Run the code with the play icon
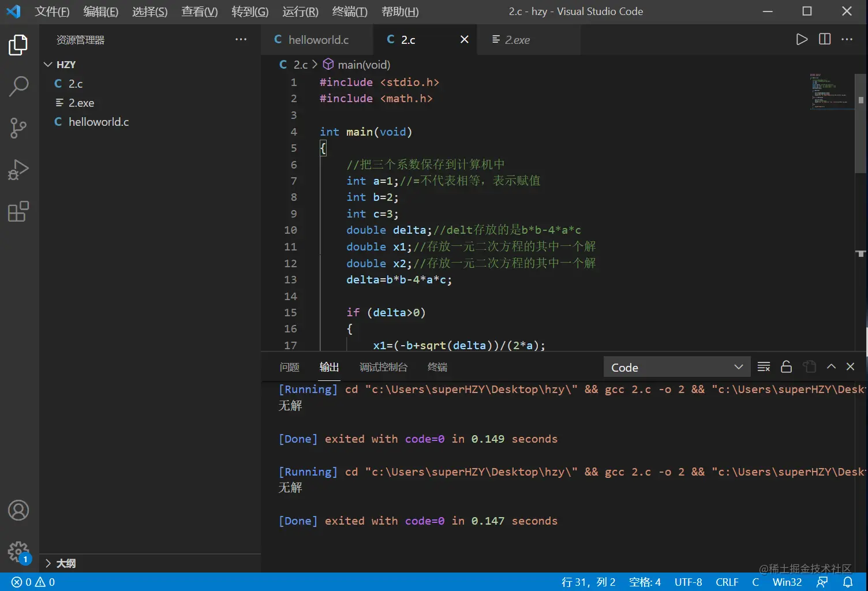Screen dimensions: 868x591 pos(802,39)
